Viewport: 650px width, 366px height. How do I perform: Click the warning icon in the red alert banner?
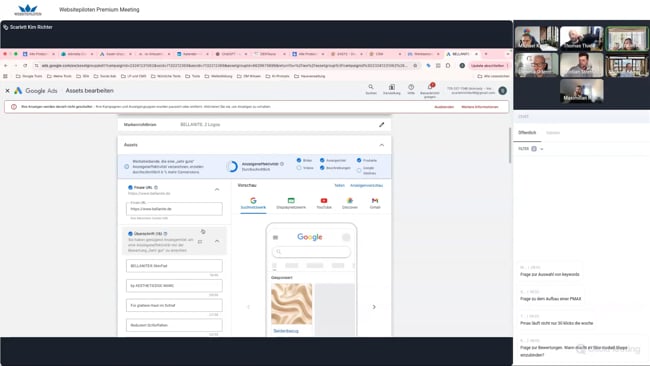point(14,107)
